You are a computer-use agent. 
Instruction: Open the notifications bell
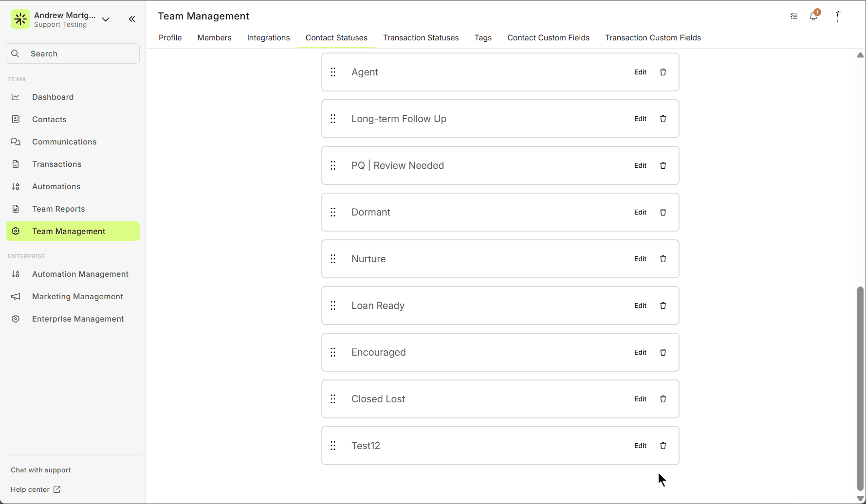click(813, 16)
